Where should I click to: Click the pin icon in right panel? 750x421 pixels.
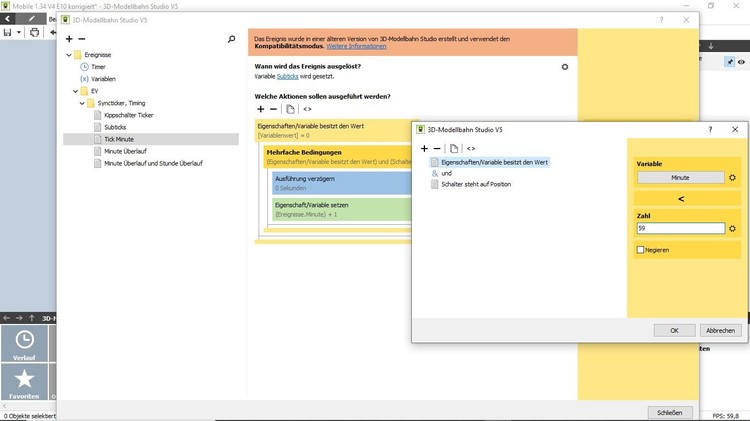(729, 62)
